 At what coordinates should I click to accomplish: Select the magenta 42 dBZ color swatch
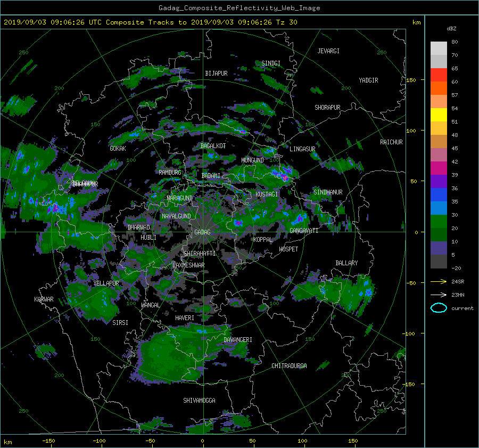(x=439, y=168)
